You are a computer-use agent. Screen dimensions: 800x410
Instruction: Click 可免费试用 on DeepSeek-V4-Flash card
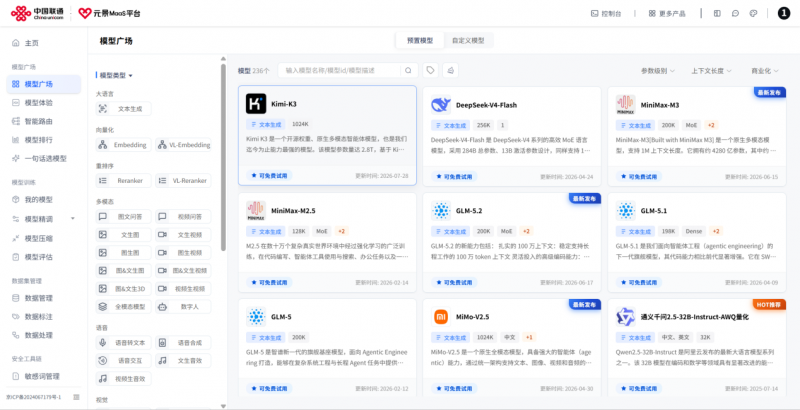coord(454,176)
